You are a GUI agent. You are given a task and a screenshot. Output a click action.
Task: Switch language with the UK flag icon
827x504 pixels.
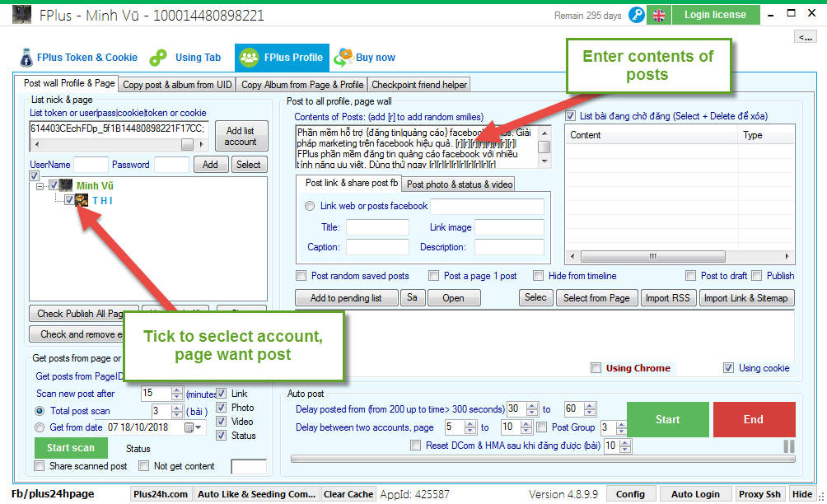[659, 16]
